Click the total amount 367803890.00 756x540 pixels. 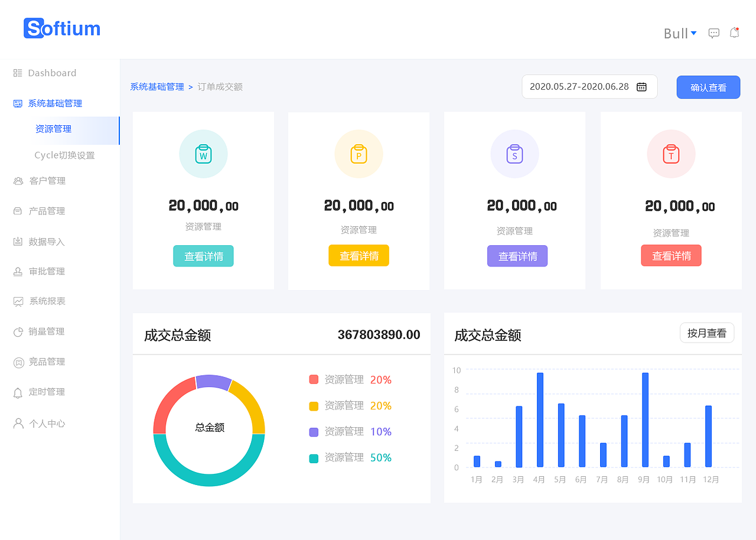(379, 335)
